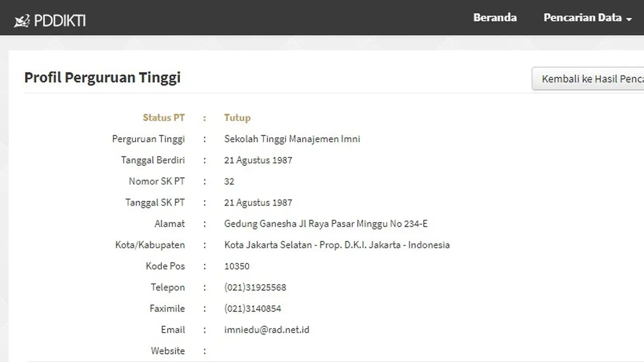Click the Email label
The width and height of the screenshot is (644, 362).
(x=173, y=329)
